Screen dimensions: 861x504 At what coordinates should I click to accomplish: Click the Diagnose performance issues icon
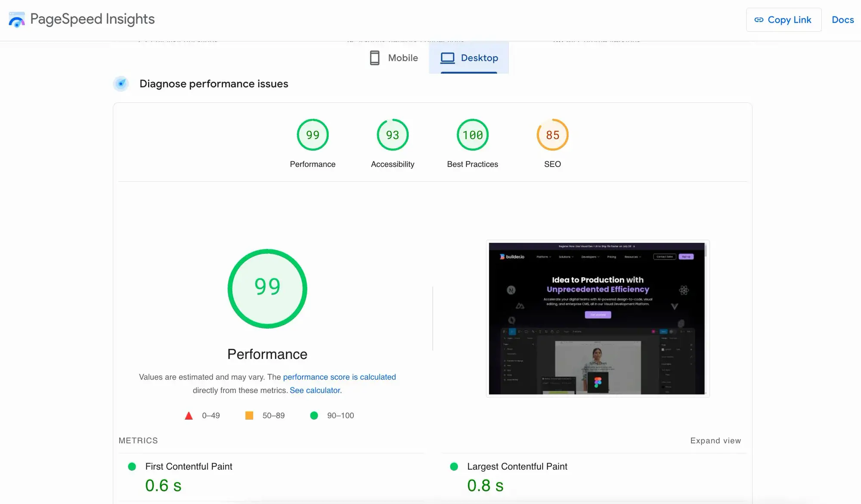point(121,83)
